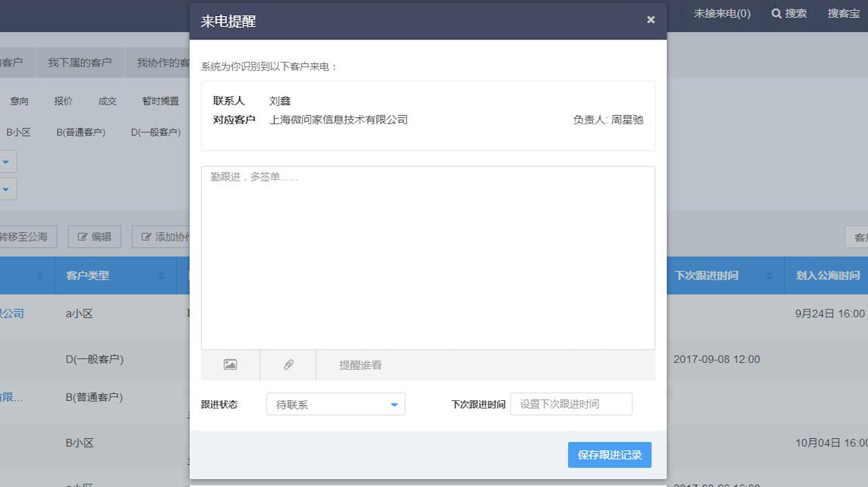Screen dimensions: 868x487
Task: Open 未接来电(0) in top bar
Action: 721,13
